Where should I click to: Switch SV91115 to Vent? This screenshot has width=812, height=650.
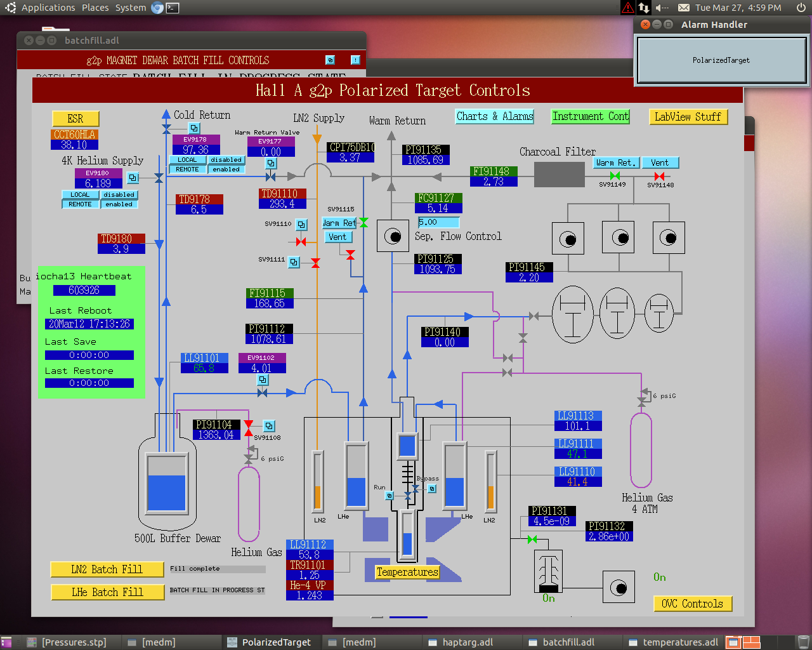point(337,237)
